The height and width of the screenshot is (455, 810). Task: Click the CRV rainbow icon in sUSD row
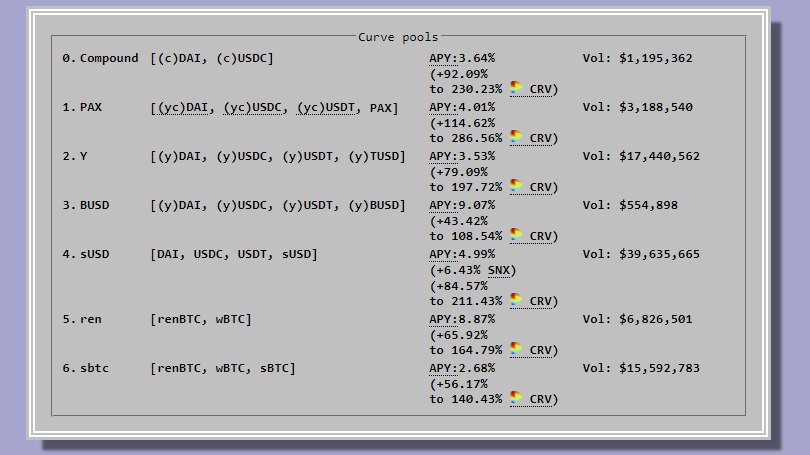pos(516,300)
